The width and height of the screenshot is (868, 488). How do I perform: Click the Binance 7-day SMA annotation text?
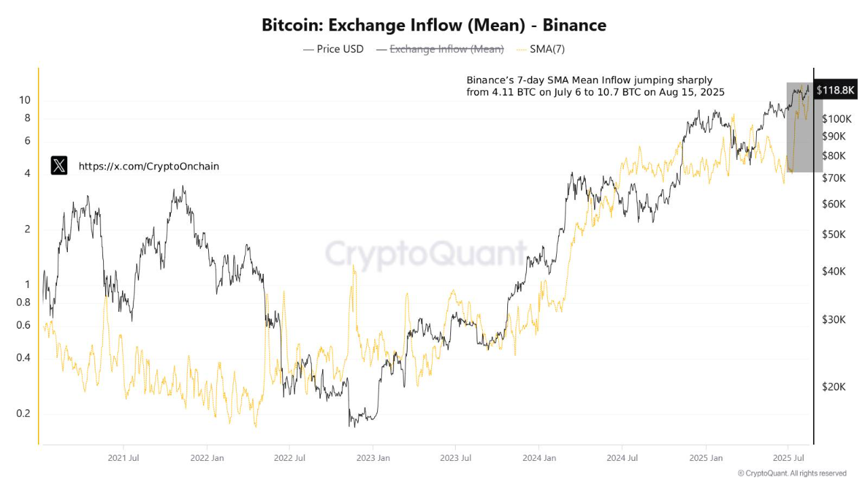595,86
